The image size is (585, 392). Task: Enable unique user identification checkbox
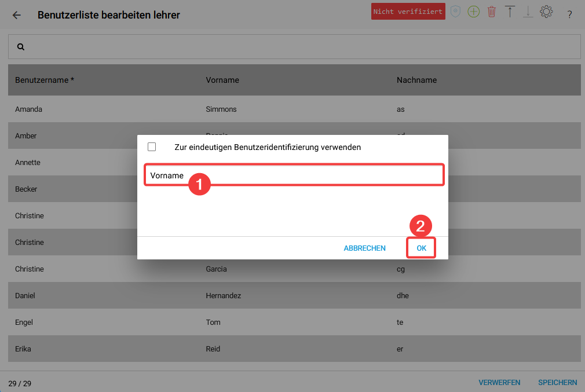point(152,147)
